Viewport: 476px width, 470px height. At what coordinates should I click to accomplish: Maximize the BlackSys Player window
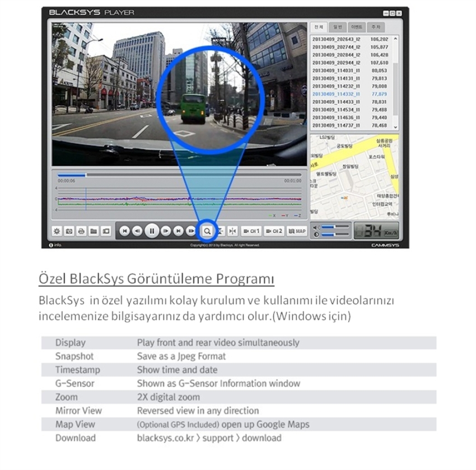point(393,13)
